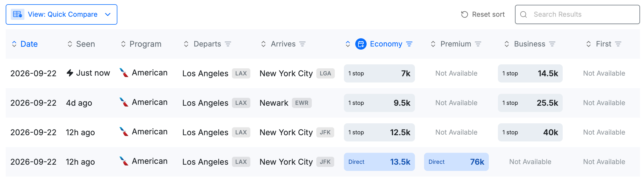644x178 pixels.
Task: Click the Reset sort circular arrow icon
Action: point(464,14)
